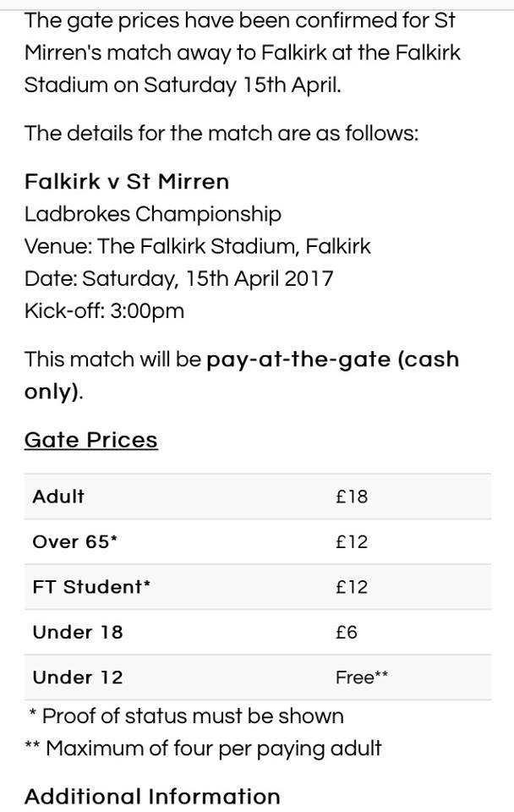Click the Additional Information heading
This screenshot has width=514, height=812.
[152, 796]
